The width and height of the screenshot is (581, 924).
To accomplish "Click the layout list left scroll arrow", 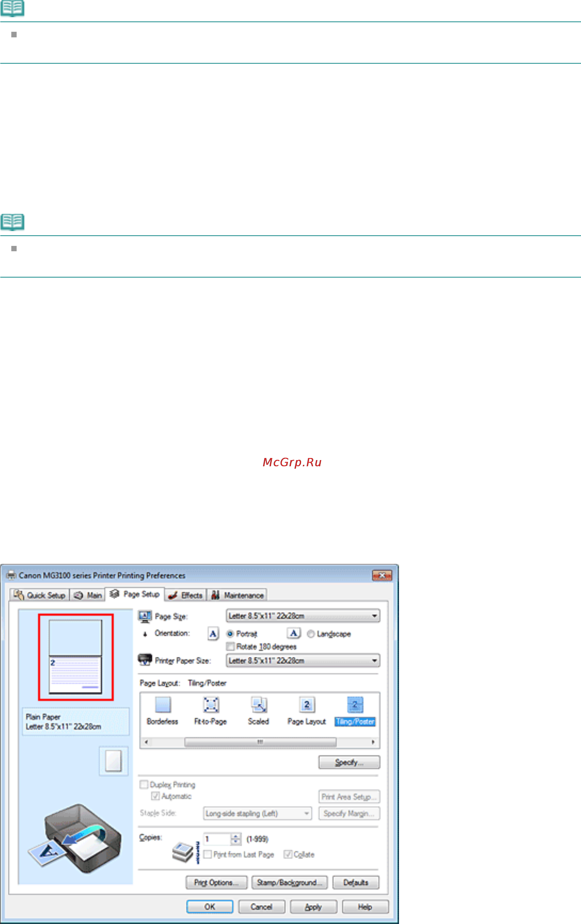I will (146, 742).
